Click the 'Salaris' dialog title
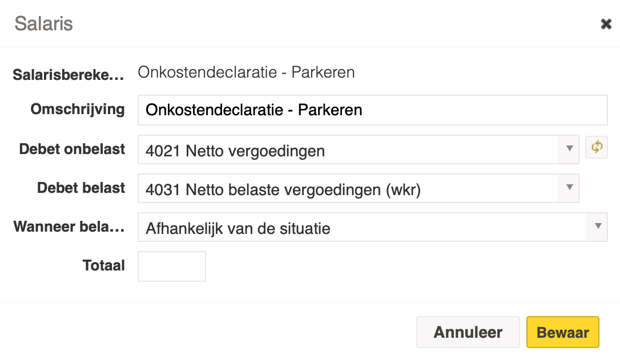 coord(43,23)
